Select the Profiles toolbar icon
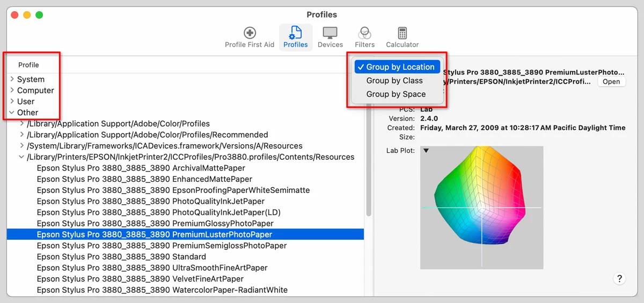Screen dimensions: 644x303 tap(296, 38)
